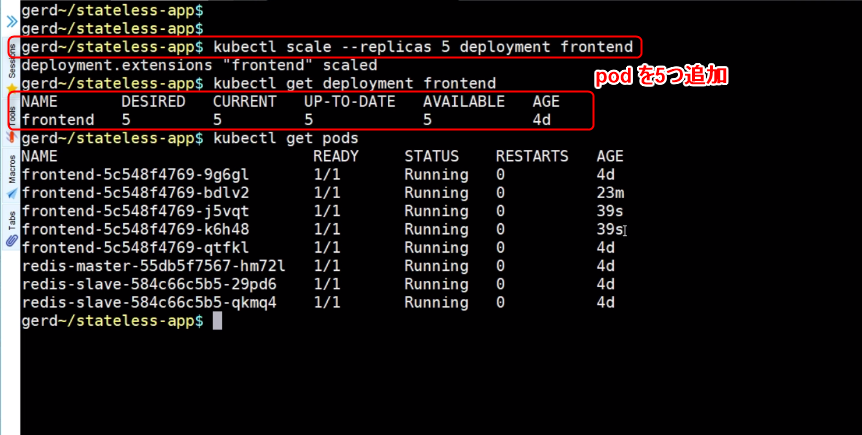Click the 1/1 ready value for pod 9g6gl
Image resolution: width=862 pixels, height=435 pixels.
point(327,175)
